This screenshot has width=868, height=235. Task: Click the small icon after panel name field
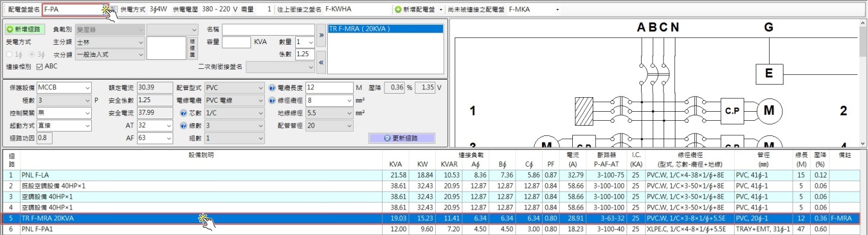(113, 10)
